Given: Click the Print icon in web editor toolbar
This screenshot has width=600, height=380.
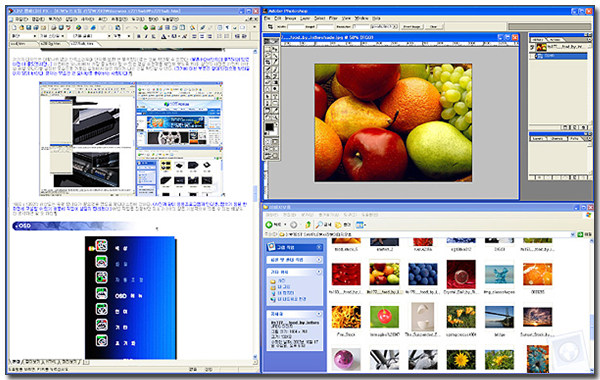Looking at the screenshot, I should pos(54,28).
